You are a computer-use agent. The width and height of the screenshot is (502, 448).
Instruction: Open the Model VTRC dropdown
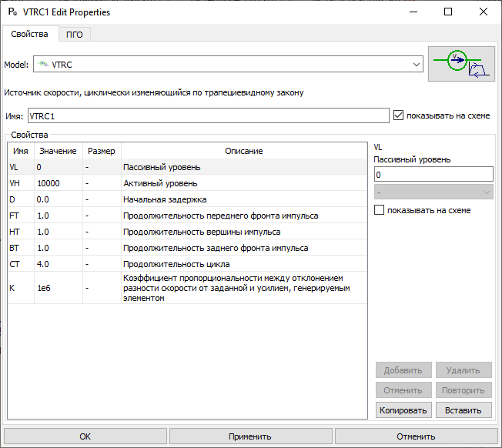tap(228, 65)
